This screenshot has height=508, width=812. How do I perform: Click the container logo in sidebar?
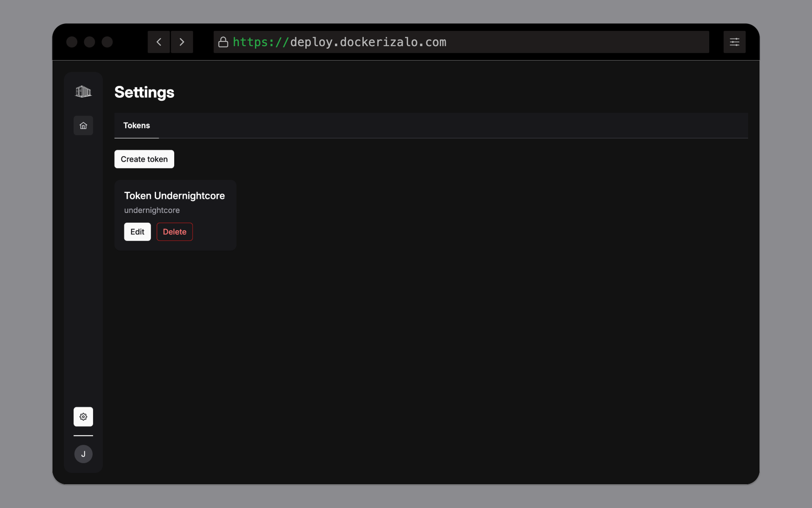click(83, 91)
